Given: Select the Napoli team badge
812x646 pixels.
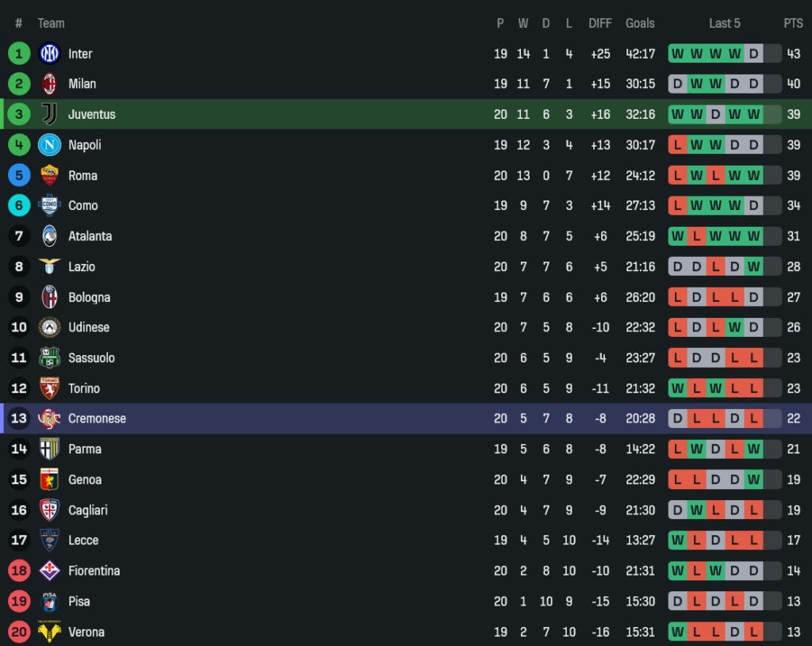Looking at the screenshot, I should pos(50,145).
